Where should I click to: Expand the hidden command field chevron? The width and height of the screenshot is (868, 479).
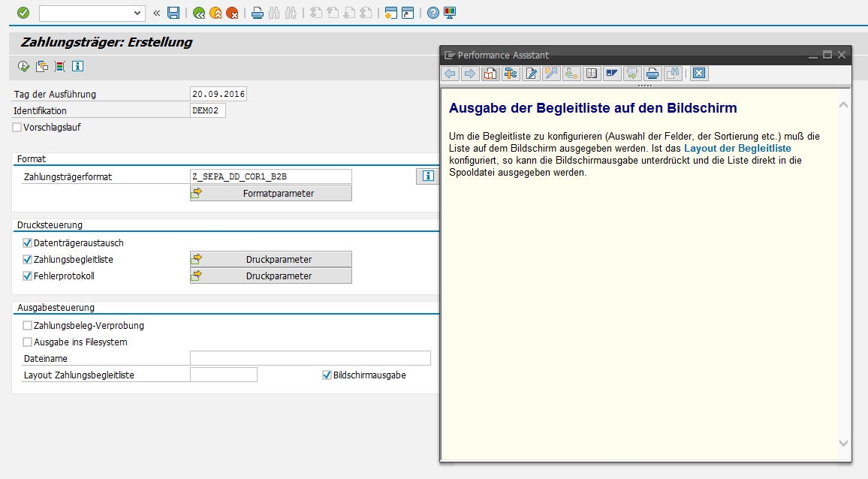click(156, 13)
